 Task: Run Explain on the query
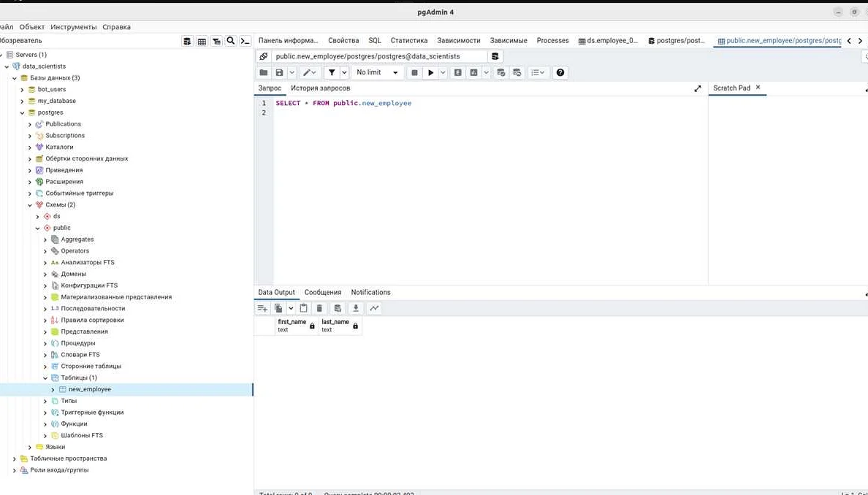click(x=458, y=72)
